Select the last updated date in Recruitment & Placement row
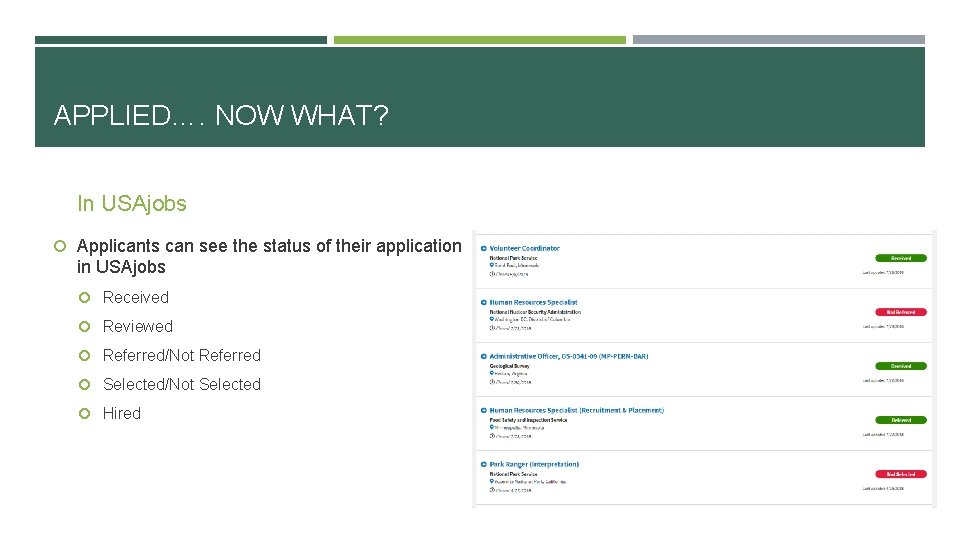This screenshot has height=540, width=960. coord(883,434)
